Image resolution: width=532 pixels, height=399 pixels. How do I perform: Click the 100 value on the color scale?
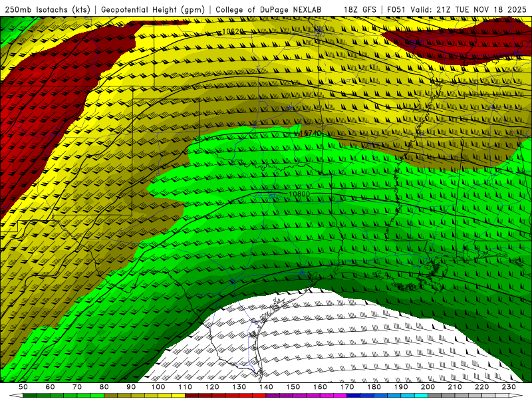point(158,387)
